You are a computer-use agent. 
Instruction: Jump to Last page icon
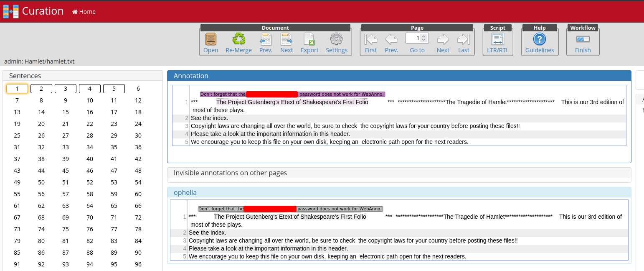coord(464,39)
